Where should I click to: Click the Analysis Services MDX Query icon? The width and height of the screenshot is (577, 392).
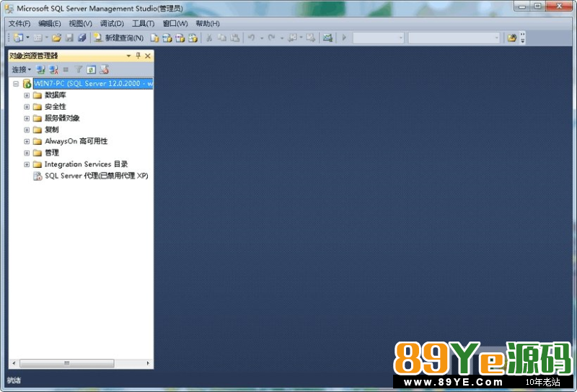167,38
